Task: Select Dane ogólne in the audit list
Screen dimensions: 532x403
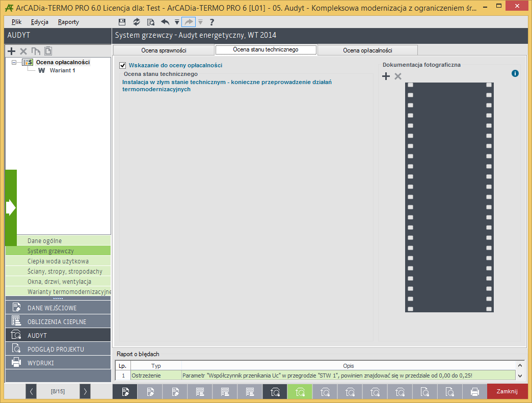Action: coord(64,240)
